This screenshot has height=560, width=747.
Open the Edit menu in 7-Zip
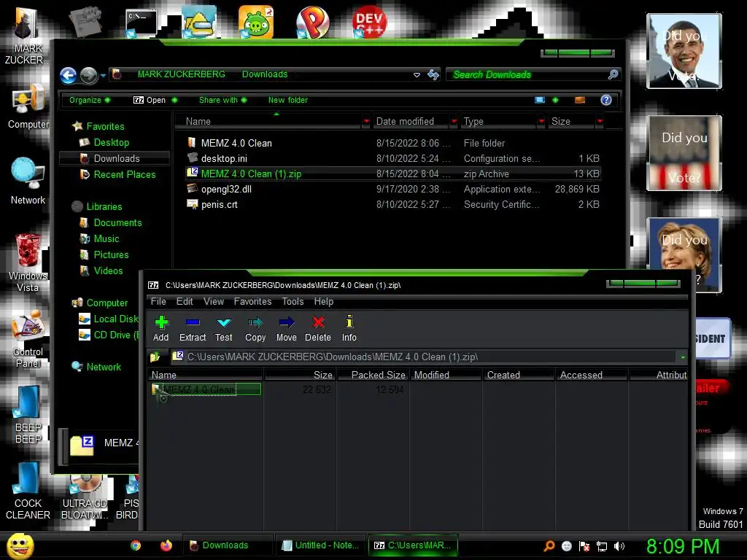(x=185, y=301)
